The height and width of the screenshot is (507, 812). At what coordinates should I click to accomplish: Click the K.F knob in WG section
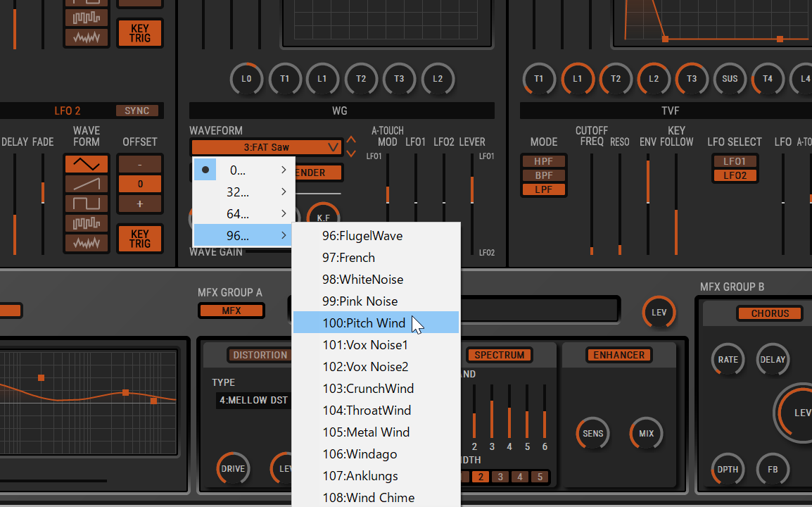tap(323, 213)
